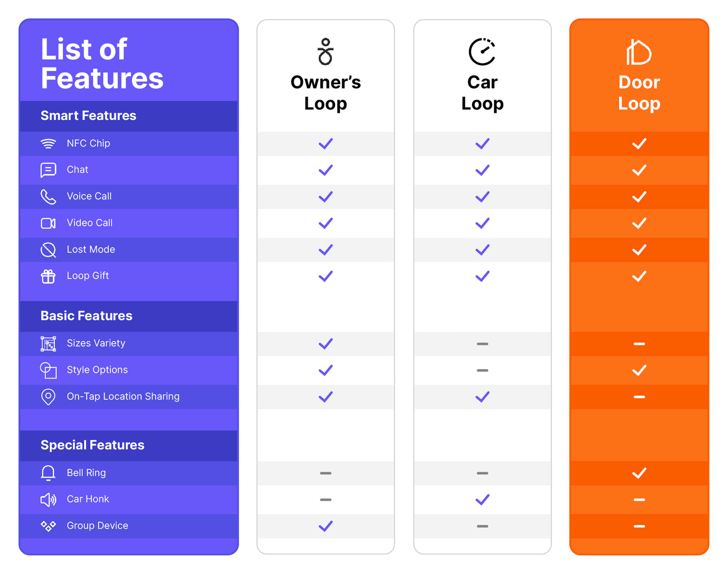Click the Bell Ring bell icon
This screenshot has height=574, width=728.
point(48,473)
